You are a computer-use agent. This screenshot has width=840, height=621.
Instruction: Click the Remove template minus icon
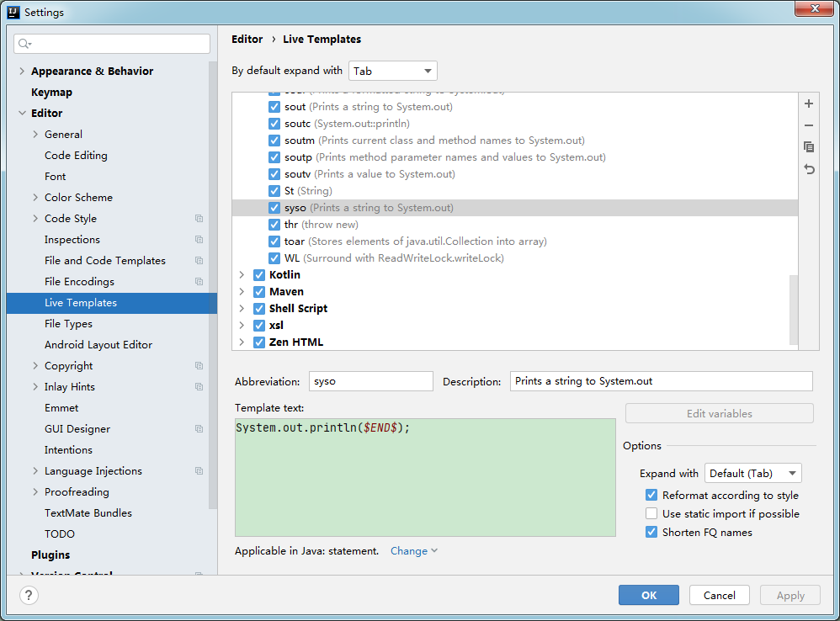pos(809,125)
